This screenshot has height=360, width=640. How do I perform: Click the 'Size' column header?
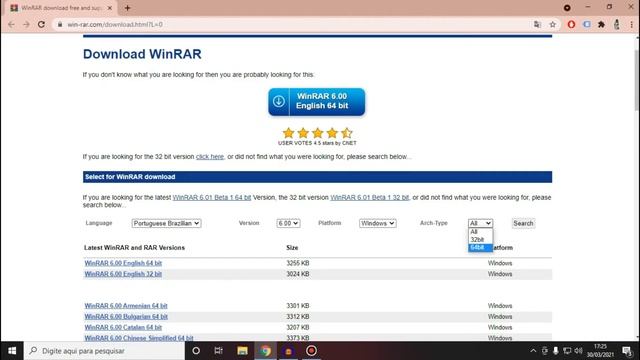[x=292, y=248]
